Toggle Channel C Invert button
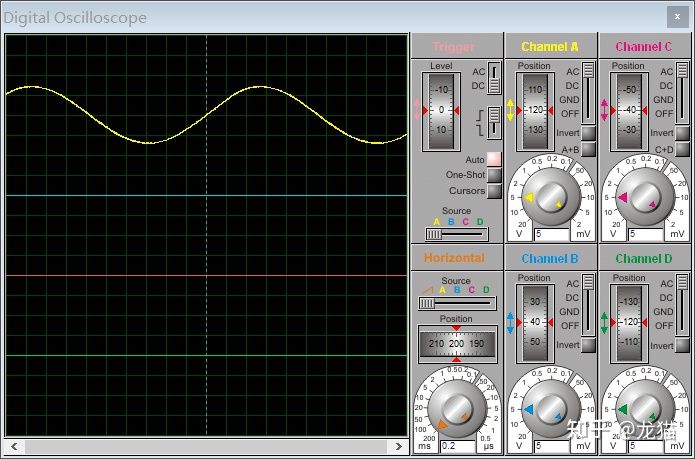Screen dimensions: 695x459 click(x=682, y=133)
